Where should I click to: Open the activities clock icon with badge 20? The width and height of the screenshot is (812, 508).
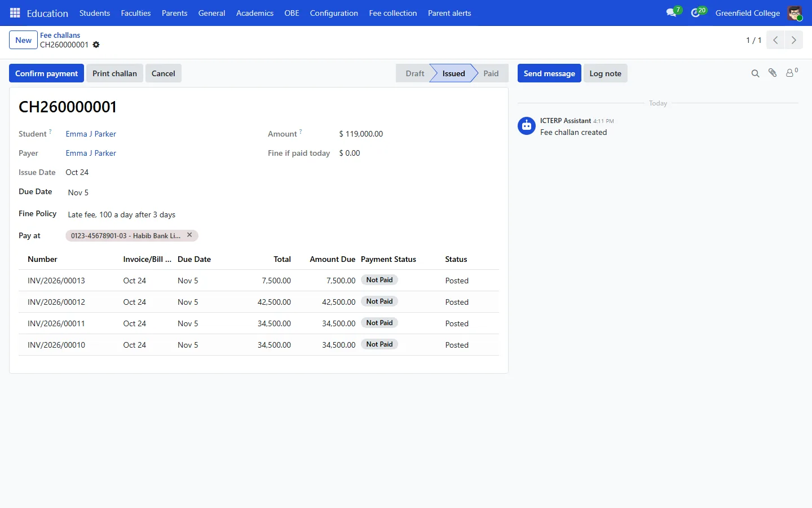coord(698,12)
